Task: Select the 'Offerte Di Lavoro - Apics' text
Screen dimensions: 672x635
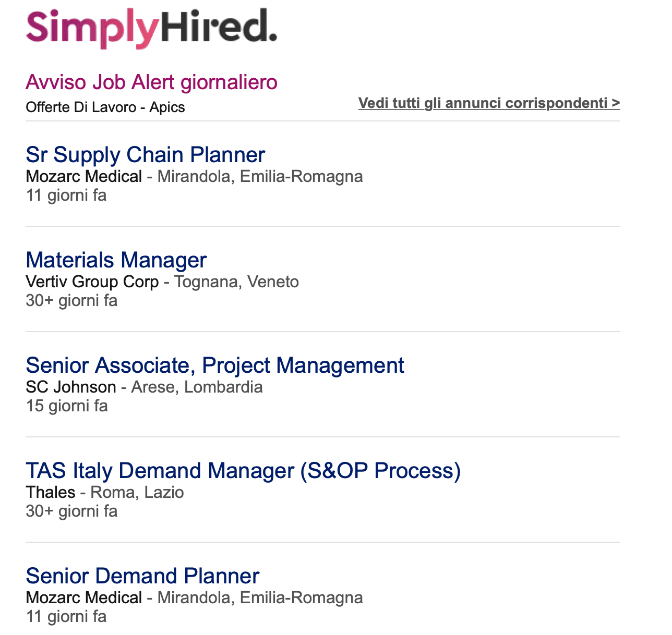Action: (105, 107)
